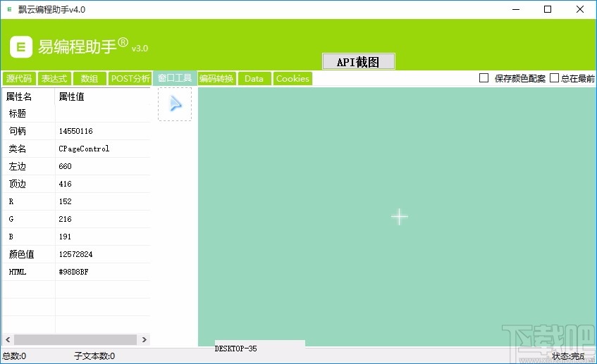This screenshot has height=364, width=597.
Task: Enable the 保存颜色配案 checkbox
Action: click(x=484, y=78)
